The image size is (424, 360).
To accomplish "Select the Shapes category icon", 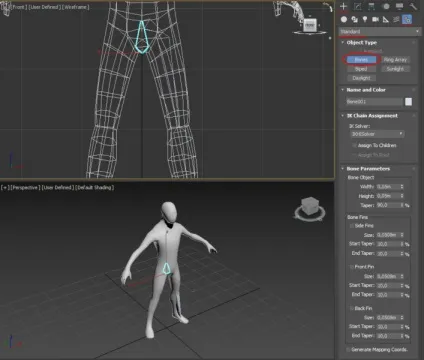I will pos(355,19).
